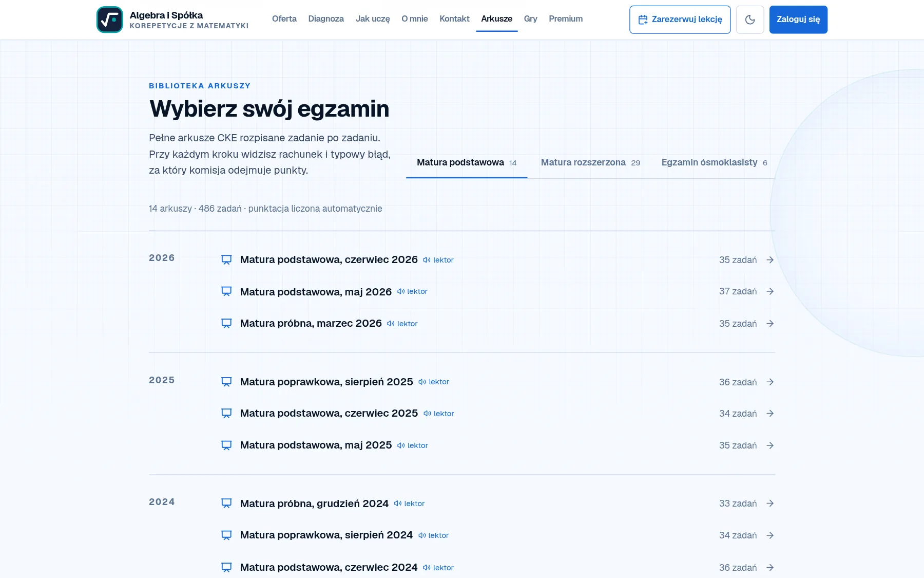The height and width of the screenshot is (578, 924).
Task: Play lektor audio for grudzień 2024 próbna
Action: tap(409, 504)
